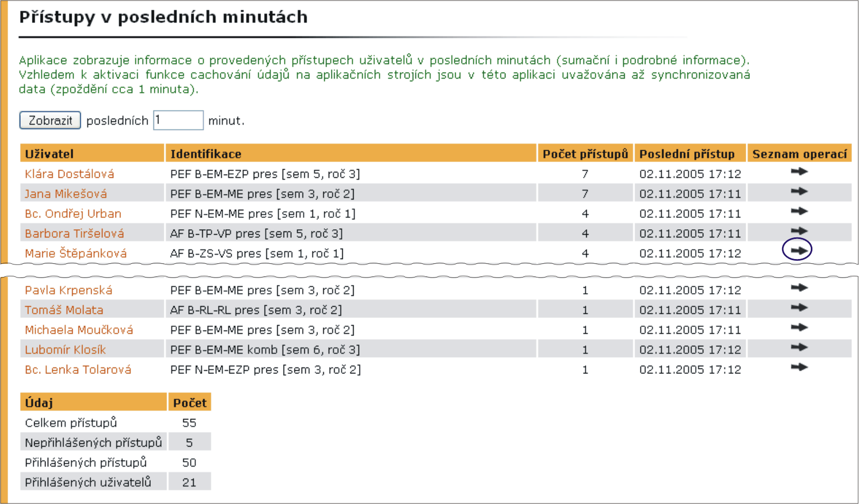
Task: Focus the minutes input field
Action: coord(178,120)
